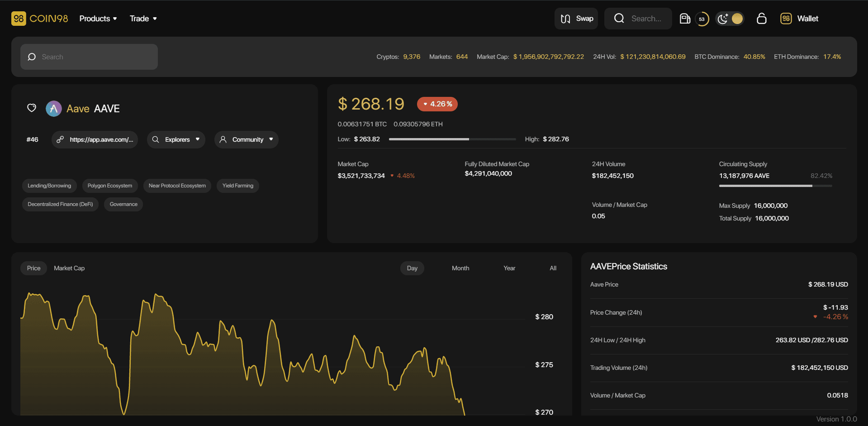
Task: Click the Aave token logo
Action: coord(54,109)
